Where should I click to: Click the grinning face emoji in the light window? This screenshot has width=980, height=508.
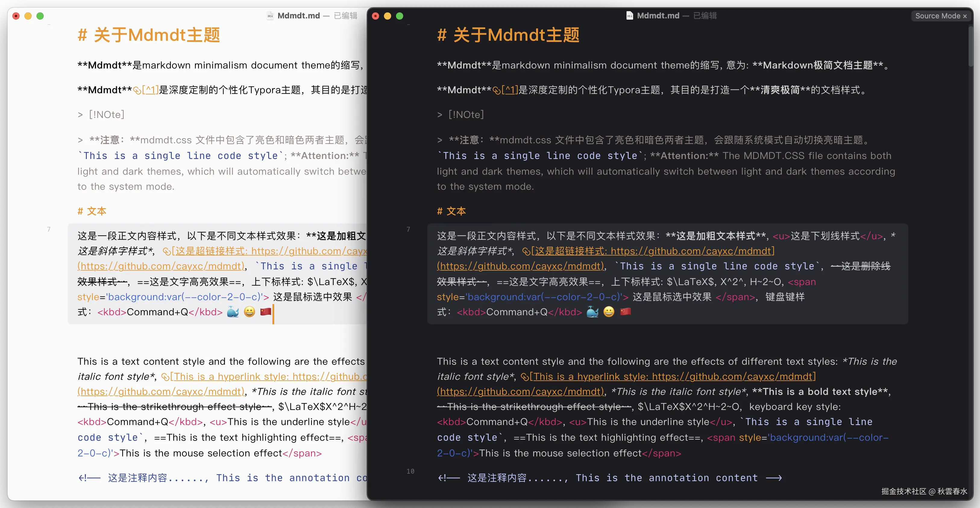click(x=249, y=312)
